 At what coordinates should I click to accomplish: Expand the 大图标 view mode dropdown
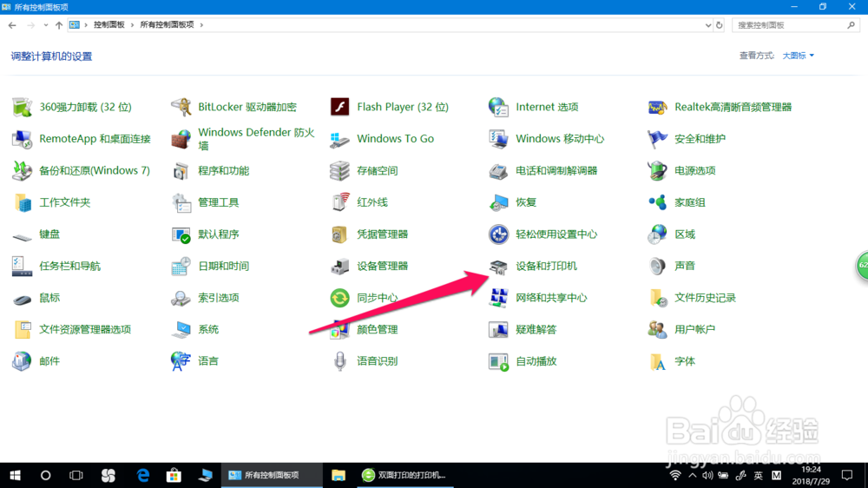(799, 56)
